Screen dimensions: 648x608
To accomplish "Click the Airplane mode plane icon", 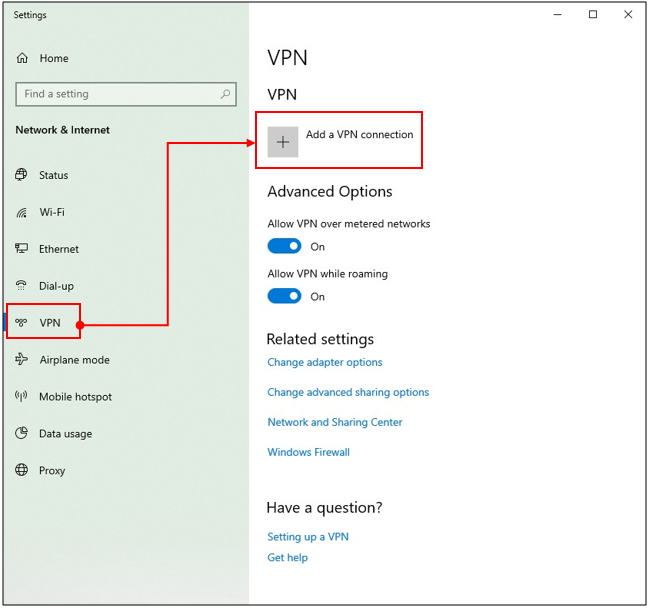I will click(21, 359).
